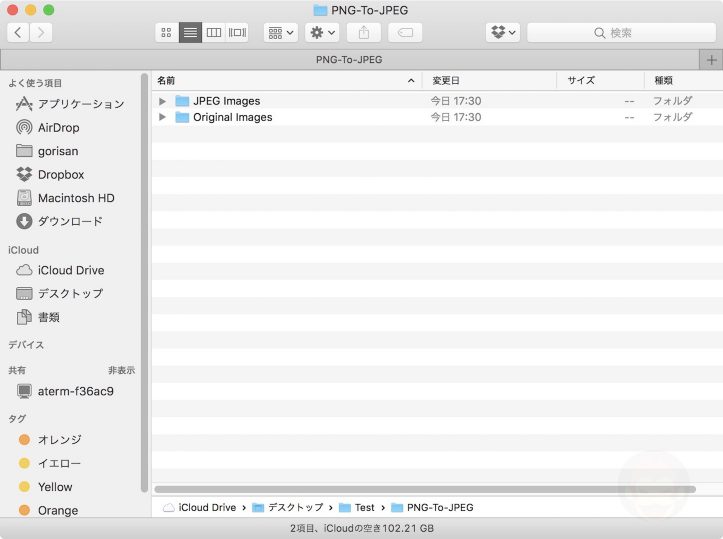Switch to icon view
This screenshot has height=539, width=723.
pos(166,33)
